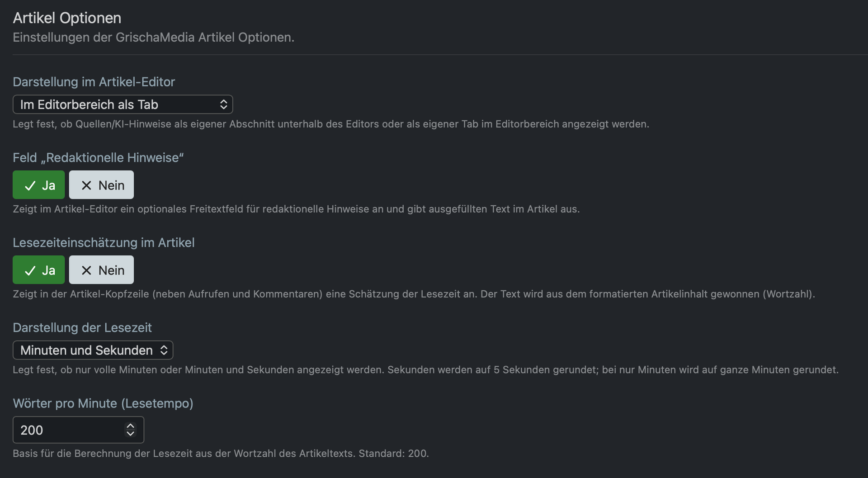The width and height of the screenshot is (868, 478).
Task: Click the X icon under Lesezeiteinschätzung im Artikel
Action: [86, 270]
